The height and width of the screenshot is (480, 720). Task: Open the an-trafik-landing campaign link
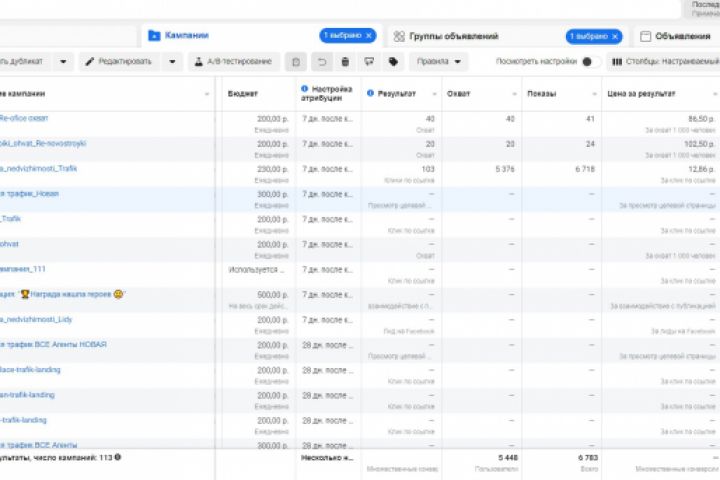pyautogui.click(x=27, y=395)
